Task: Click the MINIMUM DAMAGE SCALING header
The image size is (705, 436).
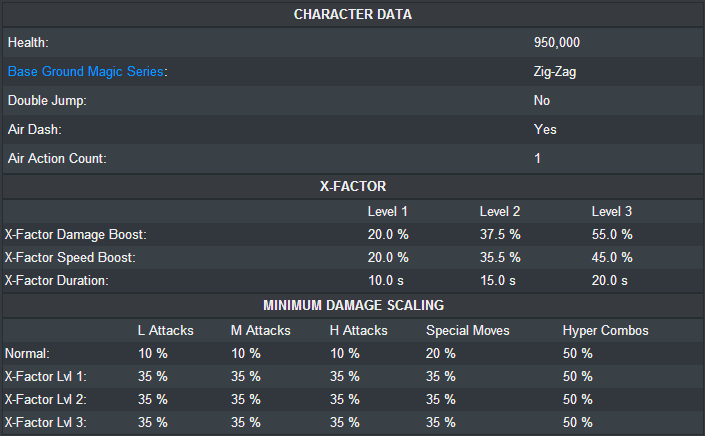Action: tap(352, 305)
